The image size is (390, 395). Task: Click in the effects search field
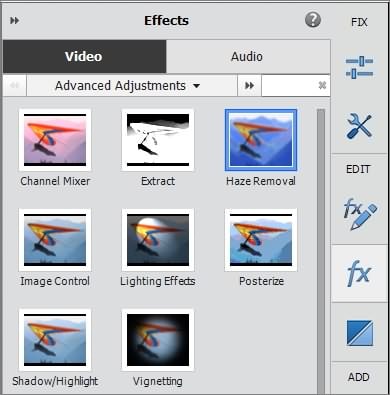pyautogui.click(x=289, y=86)
